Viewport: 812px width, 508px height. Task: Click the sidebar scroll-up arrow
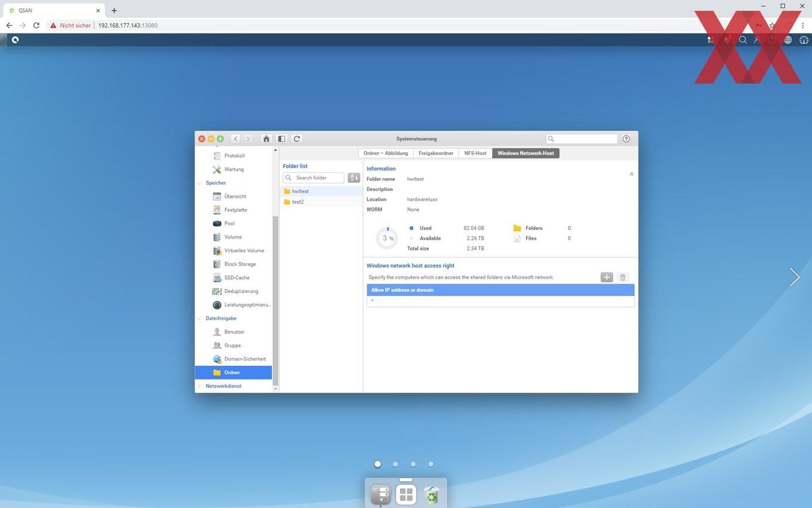click(275, 149)
